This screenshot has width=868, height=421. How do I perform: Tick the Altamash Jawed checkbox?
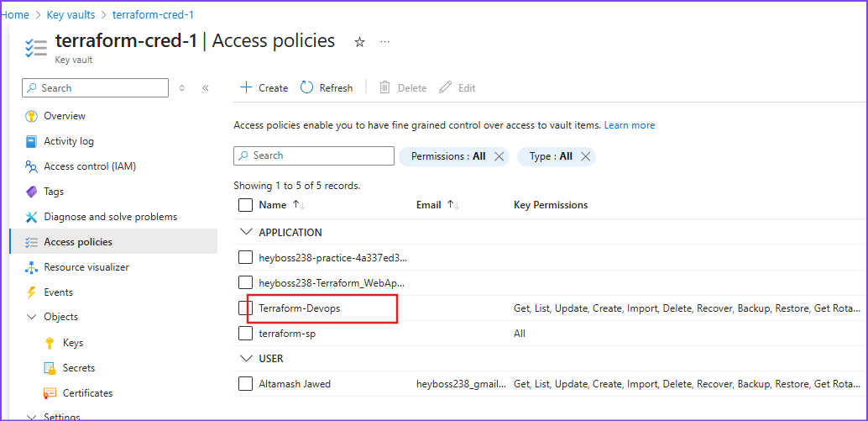click(245, 384)
